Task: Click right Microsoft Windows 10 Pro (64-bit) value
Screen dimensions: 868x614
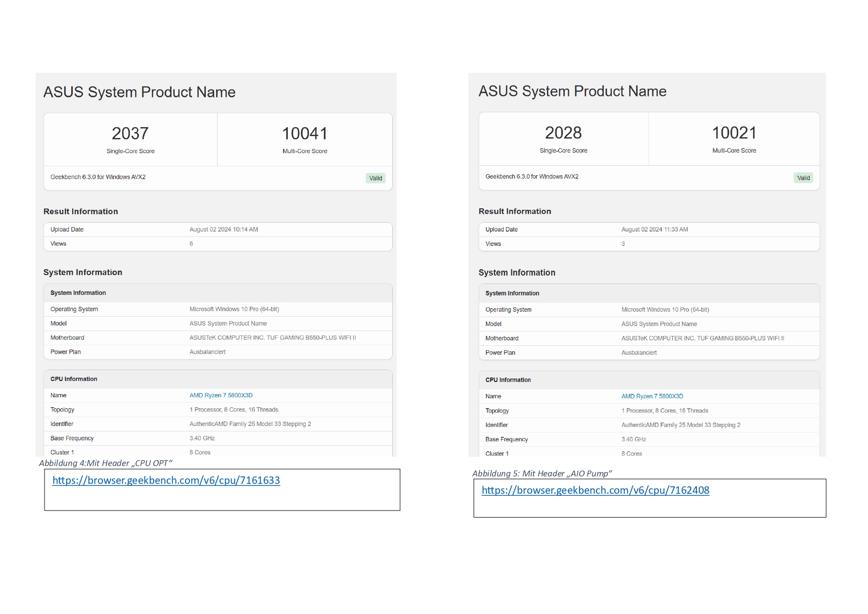Action: (x=665, y=310)
